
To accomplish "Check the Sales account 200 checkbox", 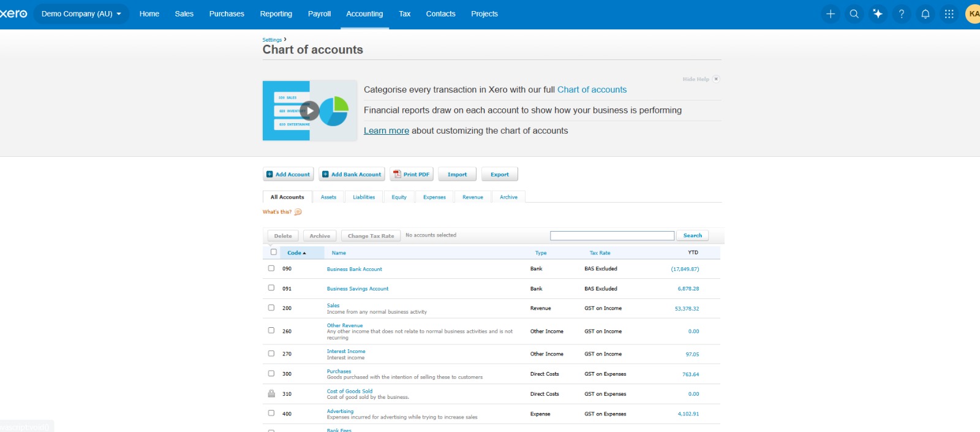I will pos(271,308).
